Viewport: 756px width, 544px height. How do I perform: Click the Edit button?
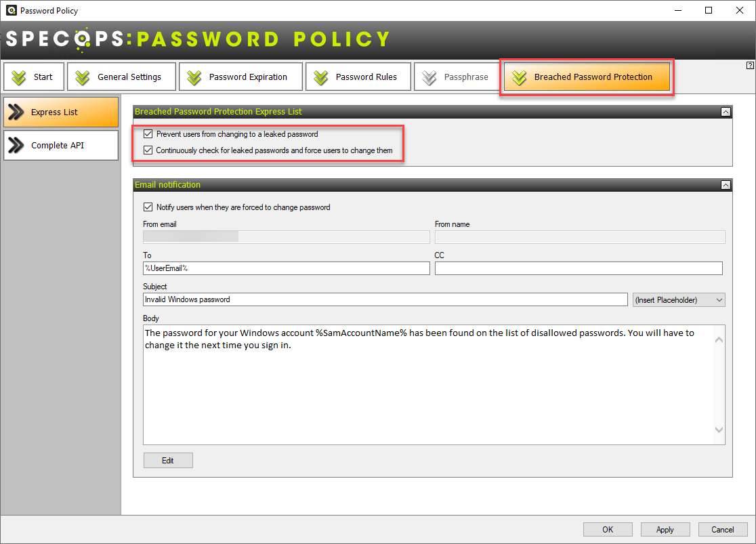168,461
